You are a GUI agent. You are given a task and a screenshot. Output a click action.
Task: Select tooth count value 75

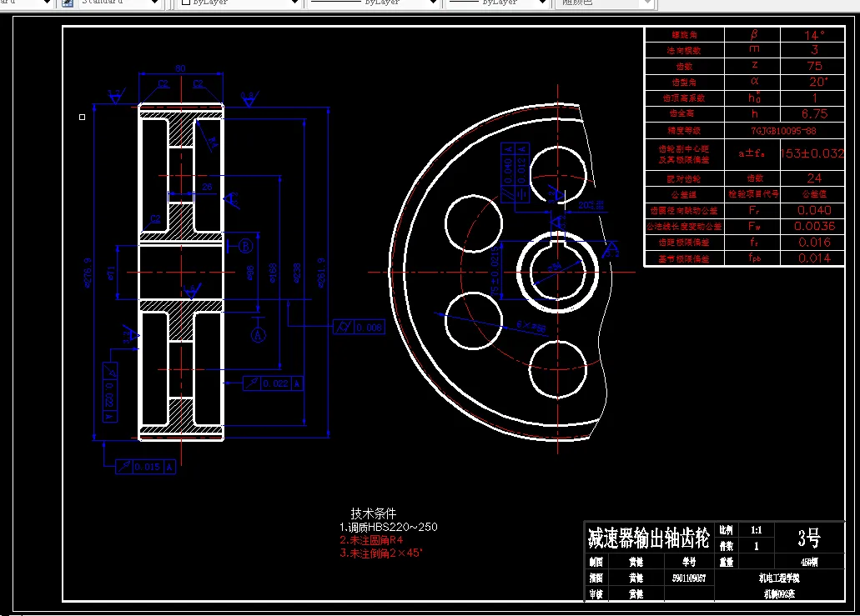[x=814, y=66]
